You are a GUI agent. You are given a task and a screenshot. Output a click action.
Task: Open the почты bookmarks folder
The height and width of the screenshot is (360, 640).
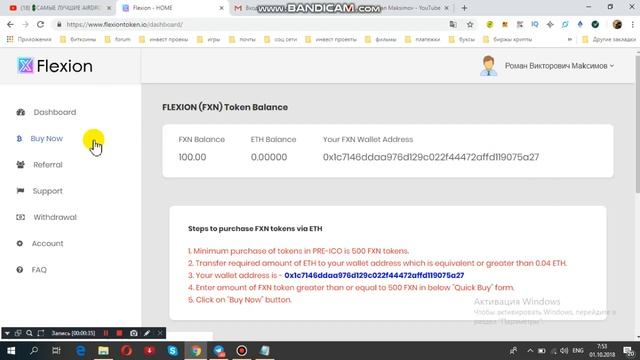click(x=242, y=40)
